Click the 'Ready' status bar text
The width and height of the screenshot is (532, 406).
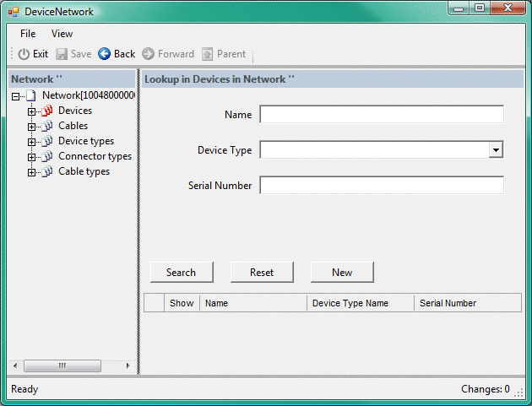(24, 389)
